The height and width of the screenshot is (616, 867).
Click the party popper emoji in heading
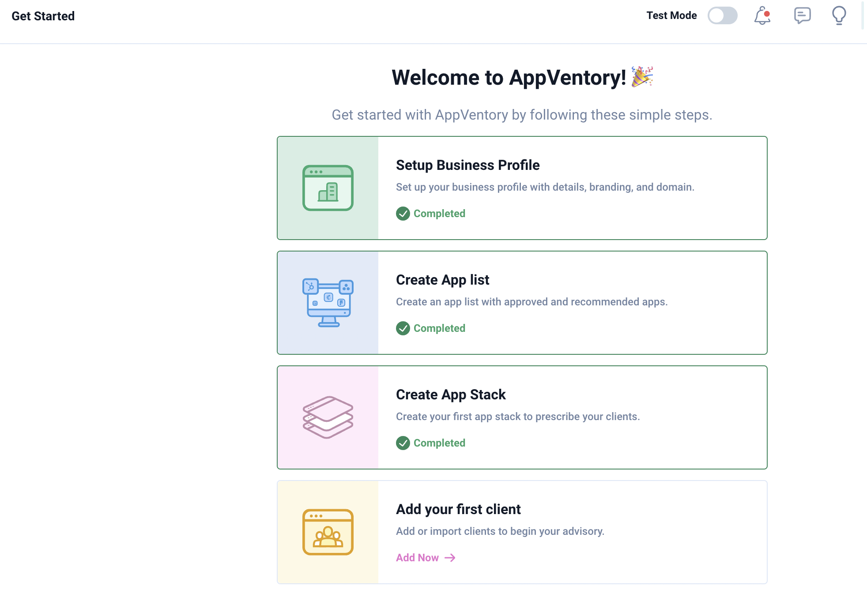tap(642, 77)
